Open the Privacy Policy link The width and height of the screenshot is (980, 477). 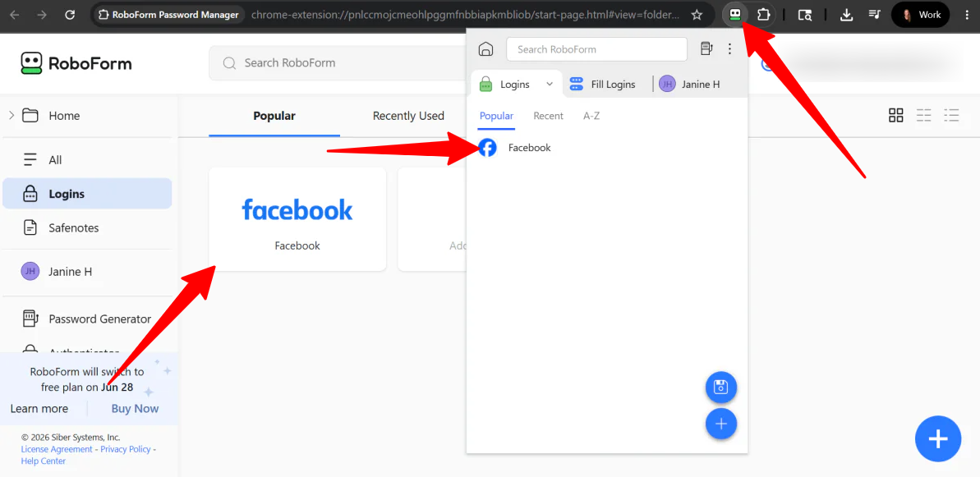[x=126, y=450]
